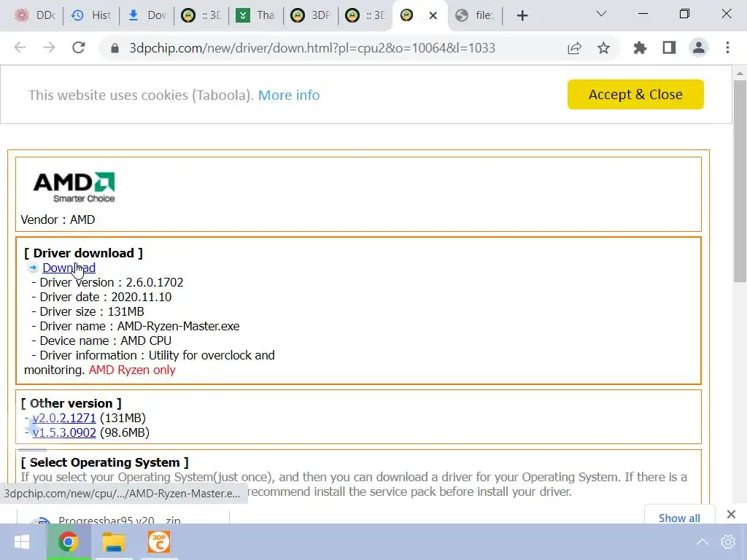Expand the tab search chevron
Screen dimensions: 747x560
click(601, 14)
